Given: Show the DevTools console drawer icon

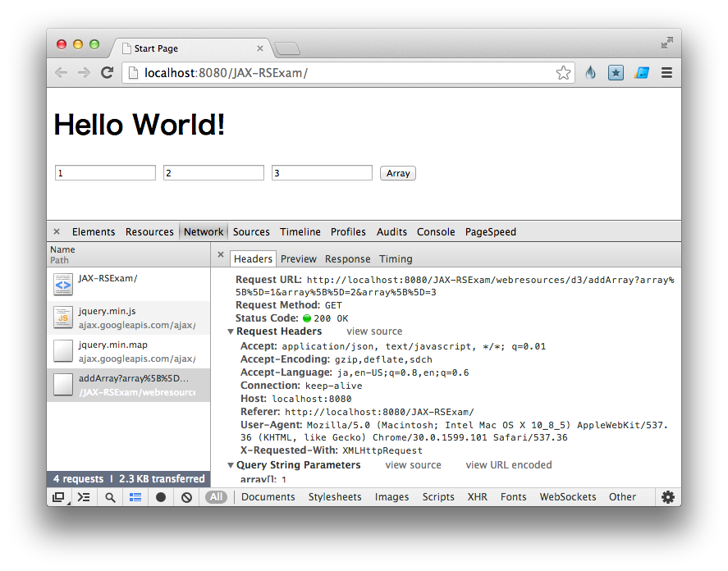Looking at the screenshot, I should click(x=83, y=496).
